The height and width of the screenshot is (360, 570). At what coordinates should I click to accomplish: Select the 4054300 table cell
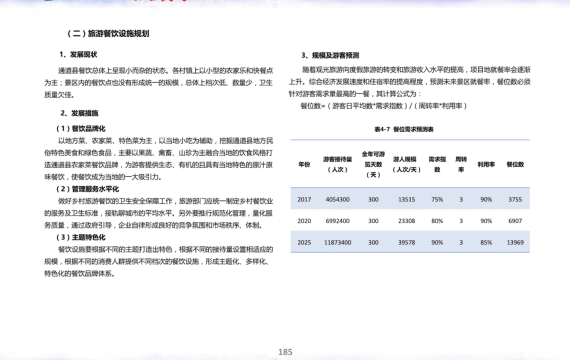click(337, 199)
